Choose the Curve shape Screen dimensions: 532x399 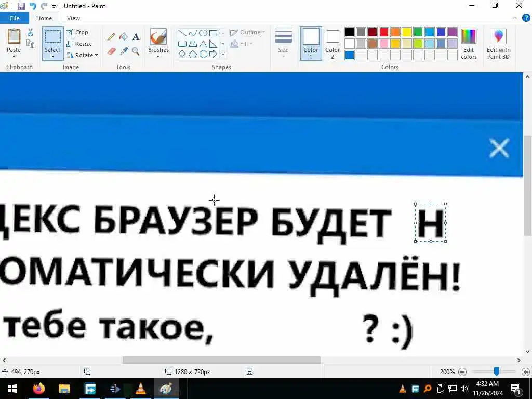(192, 33)
